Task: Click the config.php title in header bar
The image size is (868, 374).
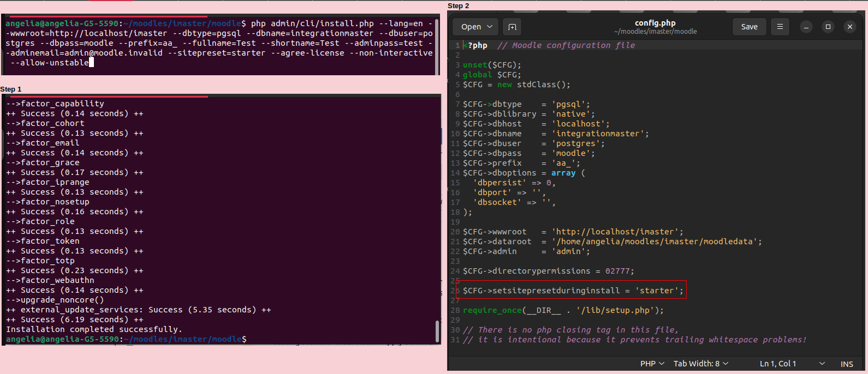Action: [655, 23]
